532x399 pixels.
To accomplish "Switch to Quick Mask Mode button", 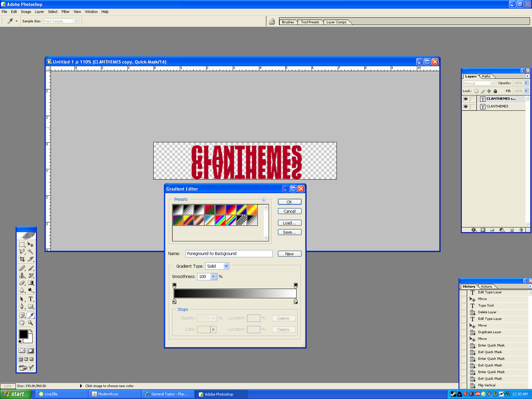I will tap(31, 350).
